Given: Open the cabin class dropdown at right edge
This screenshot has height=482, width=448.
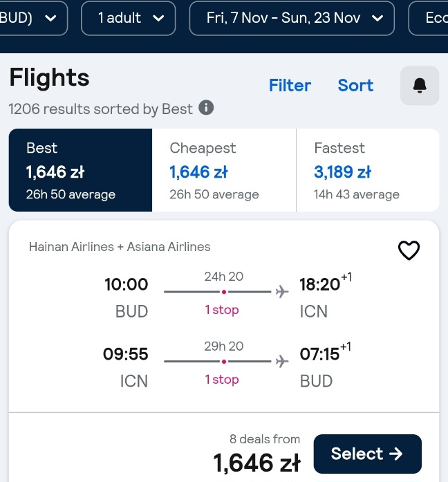Looking at the screenshot, I should tap(429, 18).
